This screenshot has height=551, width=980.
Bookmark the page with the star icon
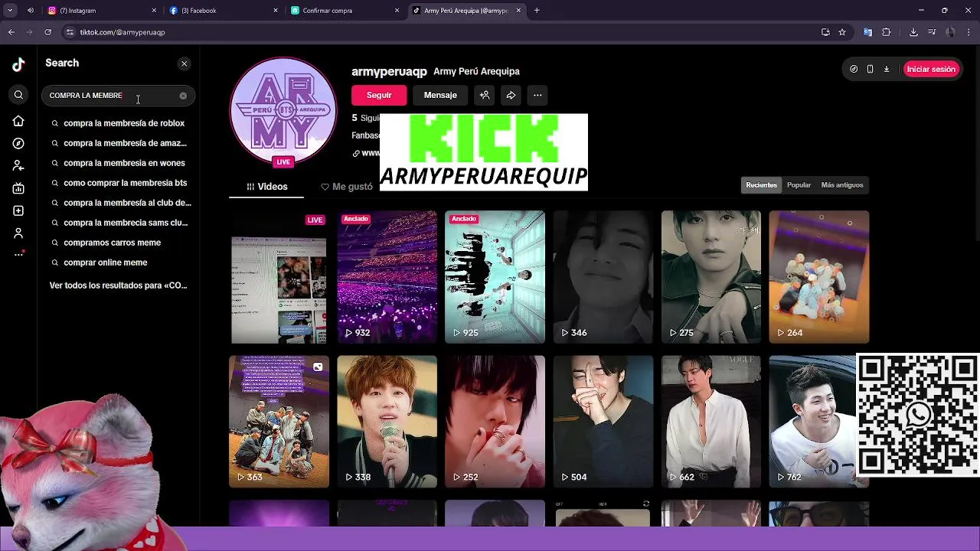[842, 32]
